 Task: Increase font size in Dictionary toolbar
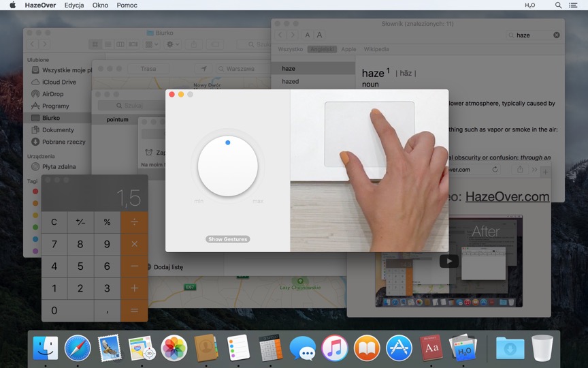coord(319,35)
